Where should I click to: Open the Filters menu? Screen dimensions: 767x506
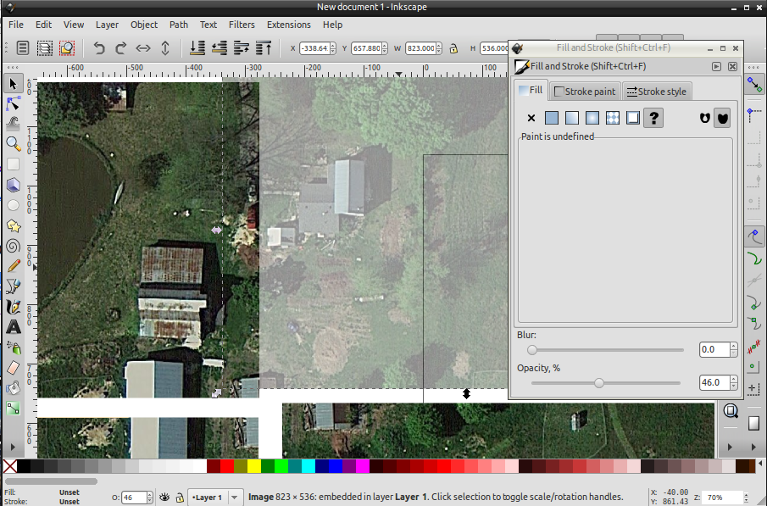(242, 24)
